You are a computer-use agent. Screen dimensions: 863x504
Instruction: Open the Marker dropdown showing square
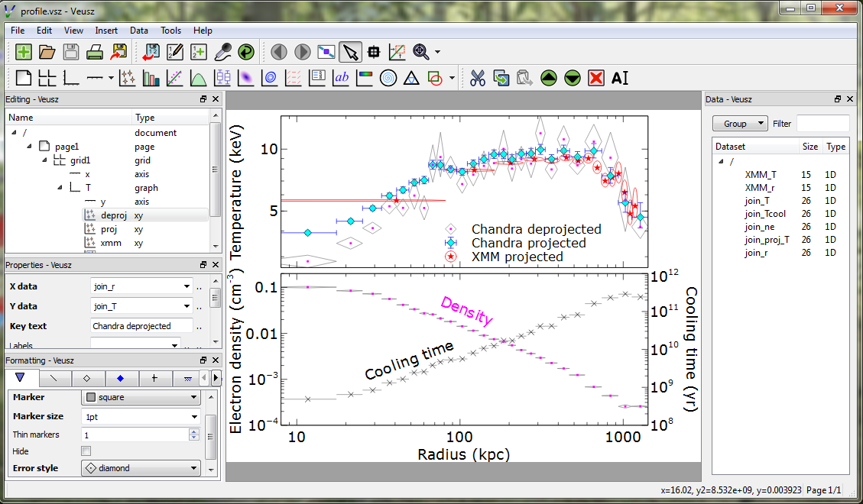pos(141,397)
